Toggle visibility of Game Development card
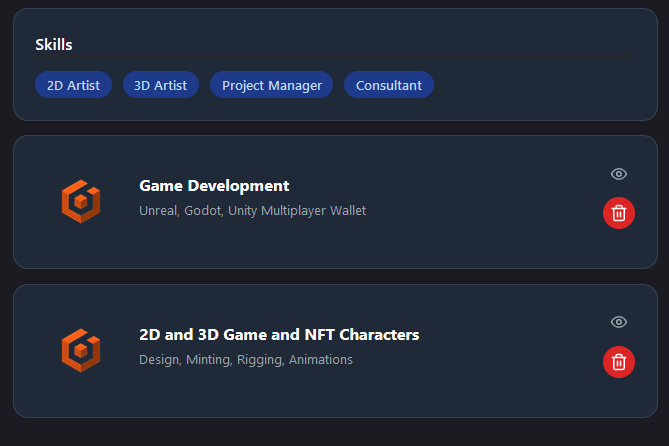Image resolution: width=669 pixels, height=446 pixels. [619, 174]
